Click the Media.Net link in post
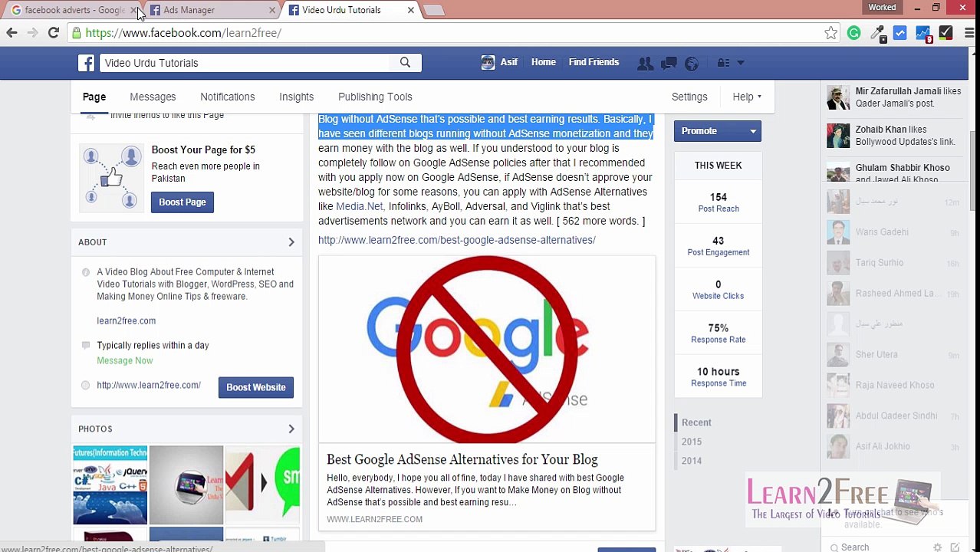The width and height of the screenshot is (980, 552). 359,206
